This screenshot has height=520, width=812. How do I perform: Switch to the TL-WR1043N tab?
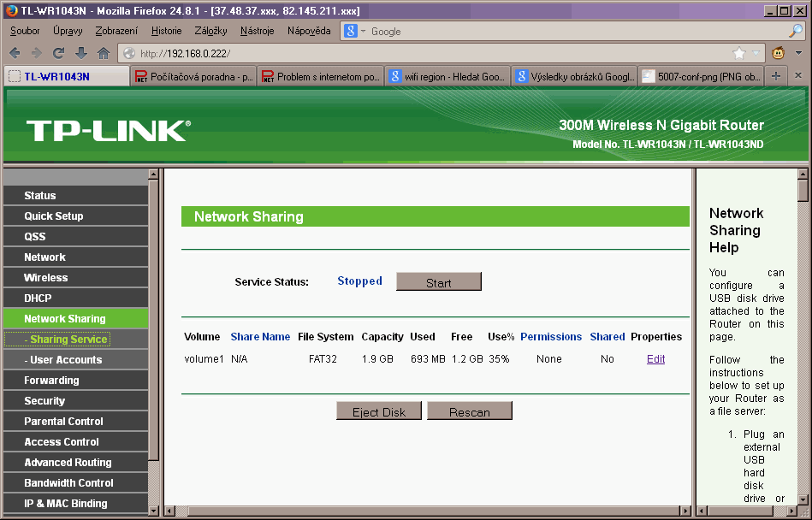pyautogui.click(x=67, y=77)
